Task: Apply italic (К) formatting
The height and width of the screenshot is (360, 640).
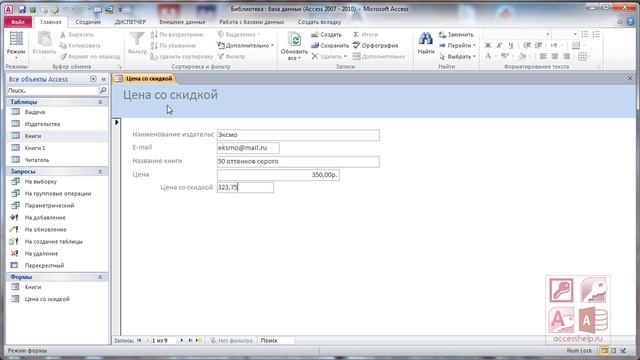Action: click(499, 45)
